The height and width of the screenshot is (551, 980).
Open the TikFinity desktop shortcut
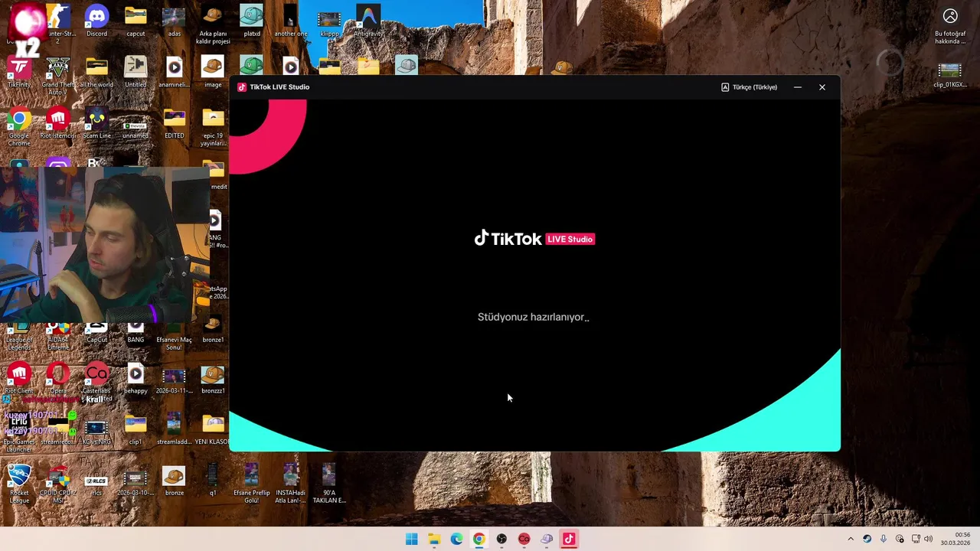[x=19, y=73]
